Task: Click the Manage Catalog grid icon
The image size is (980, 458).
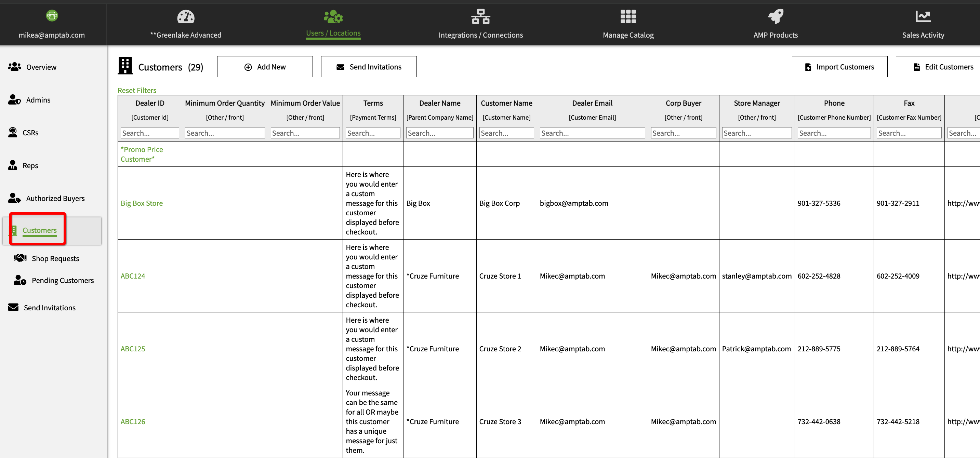Action: pos(628,17)
